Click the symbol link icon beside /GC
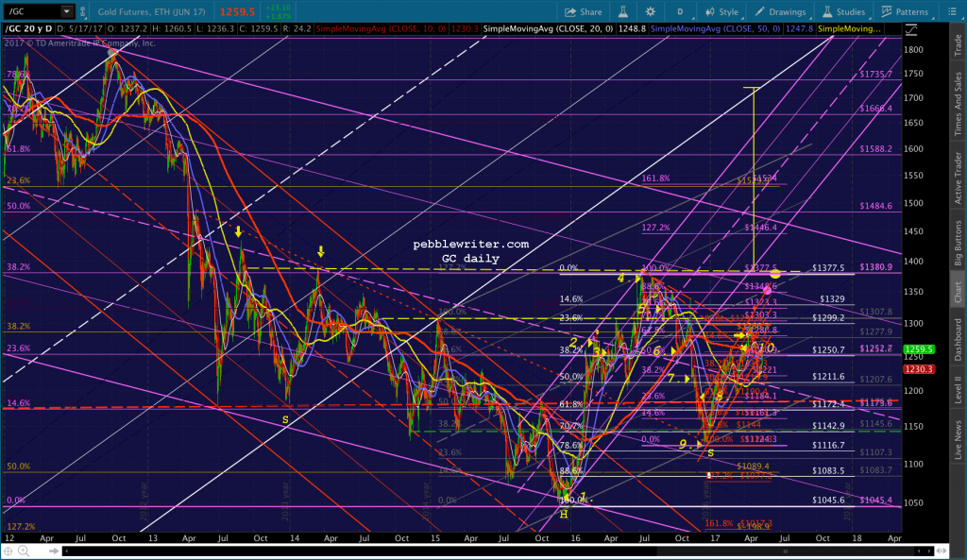Screen dimensions: 967x560 (x=83, y=11)
